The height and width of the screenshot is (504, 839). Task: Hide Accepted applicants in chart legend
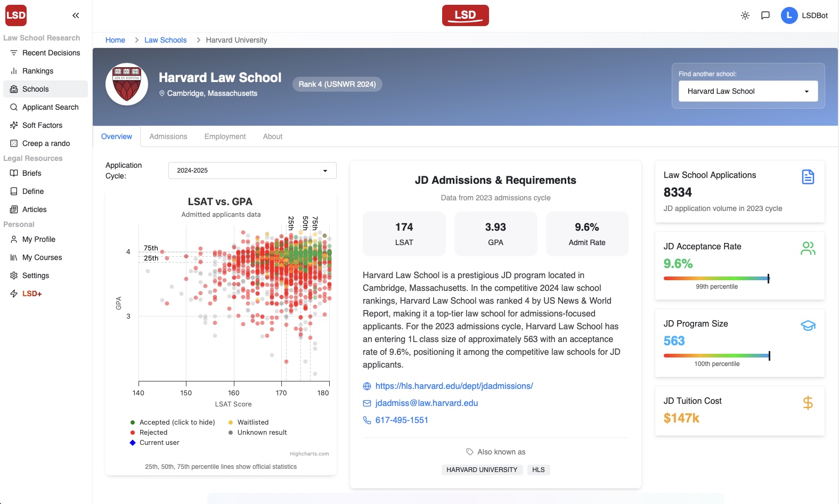(177, 422)
